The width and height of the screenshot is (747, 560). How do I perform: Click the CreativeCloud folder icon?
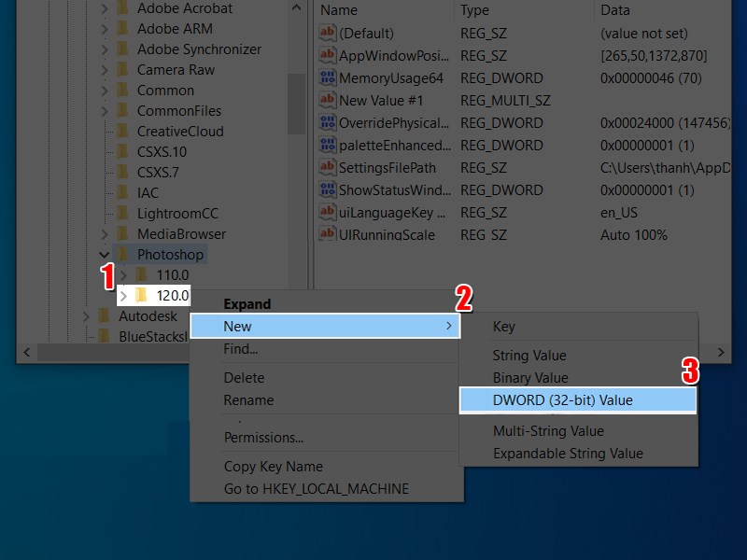click(122, 132)
